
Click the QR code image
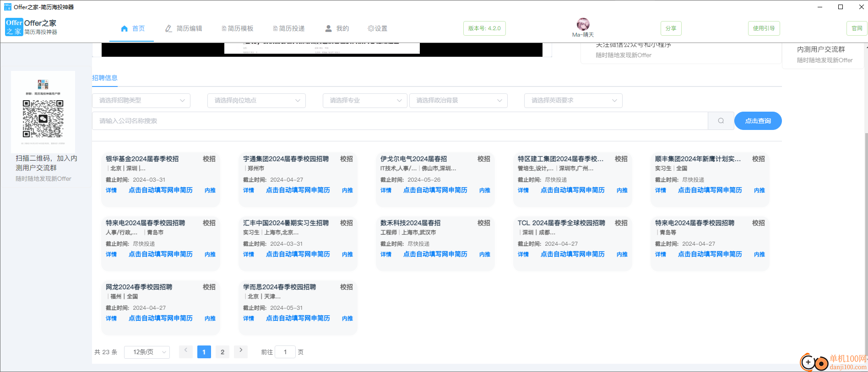[x=43, y=119]
